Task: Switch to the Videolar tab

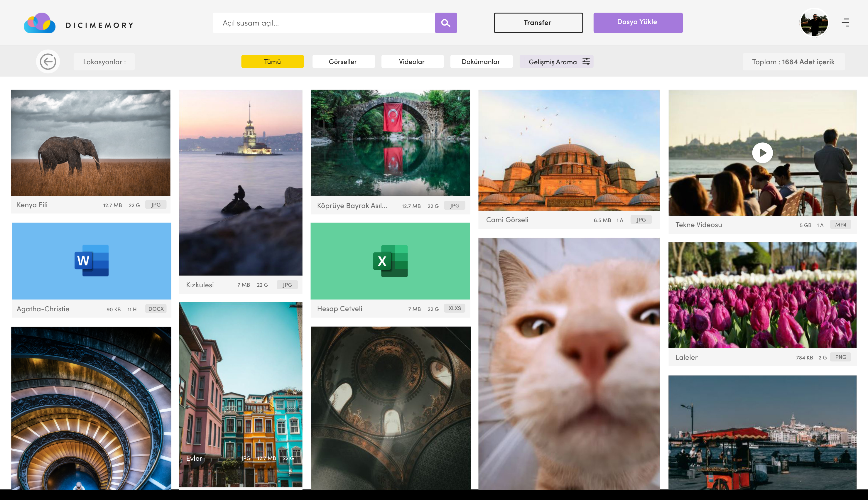Action: pos(412,62)
